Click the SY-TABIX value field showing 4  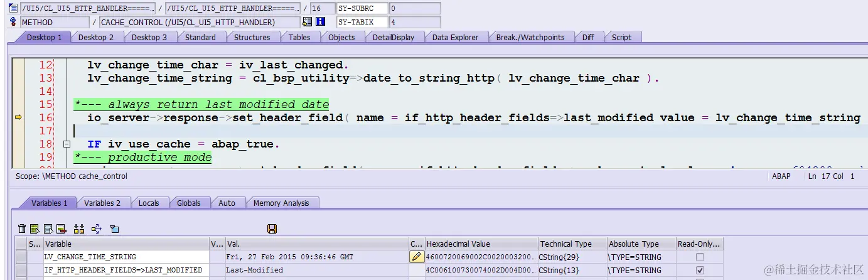(414, 22)
